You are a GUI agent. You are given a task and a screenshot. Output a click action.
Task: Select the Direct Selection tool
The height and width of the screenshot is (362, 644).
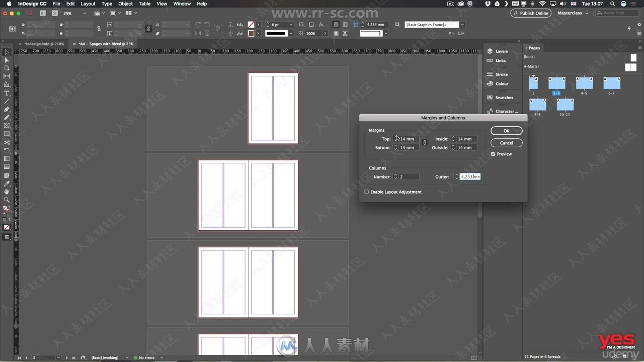(7, 60)
